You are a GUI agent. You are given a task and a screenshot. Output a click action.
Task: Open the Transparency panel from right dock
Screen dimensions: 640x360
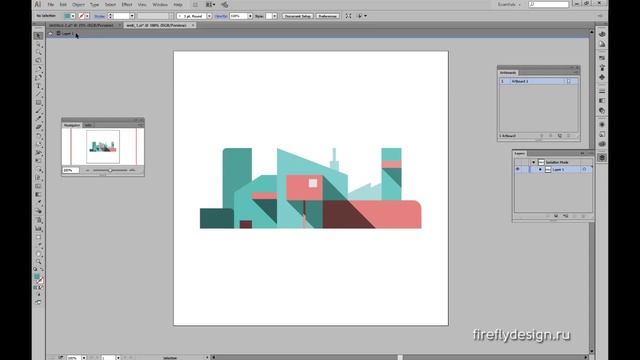tap(602, 111)
